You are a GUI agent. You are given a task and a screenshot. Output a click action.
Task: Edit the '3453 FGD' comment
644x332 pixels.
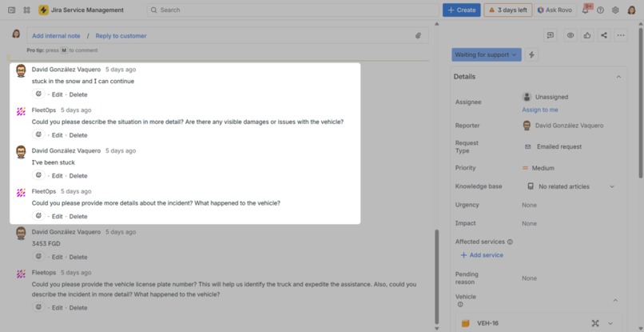click(57, 257)
